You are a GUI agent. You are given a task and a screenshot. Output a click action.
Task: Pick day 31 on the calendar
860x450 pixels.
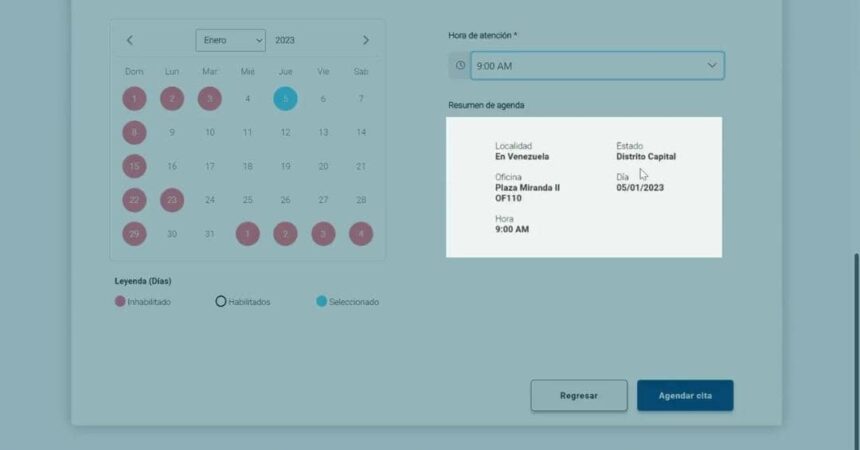pos(210,234)
